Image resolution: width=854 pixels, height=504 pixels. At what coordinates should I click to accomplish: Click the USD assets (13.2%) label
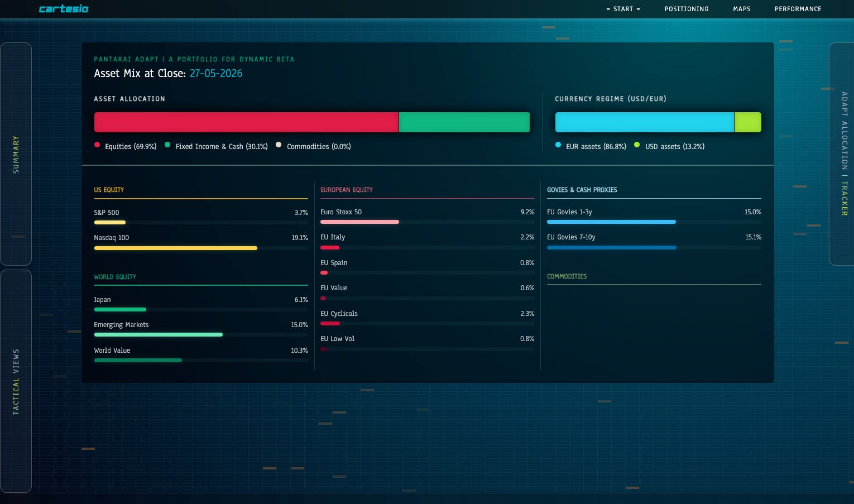click(x=675, y=146)
